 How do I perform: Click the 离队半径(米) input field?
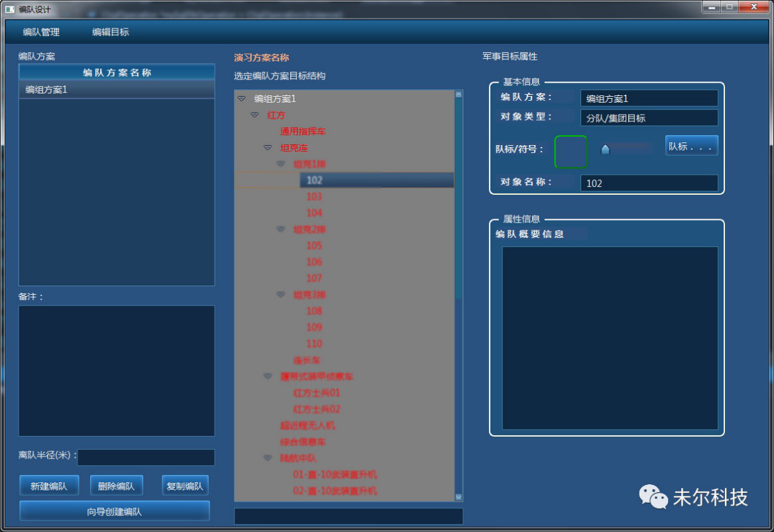coord(146,457)
